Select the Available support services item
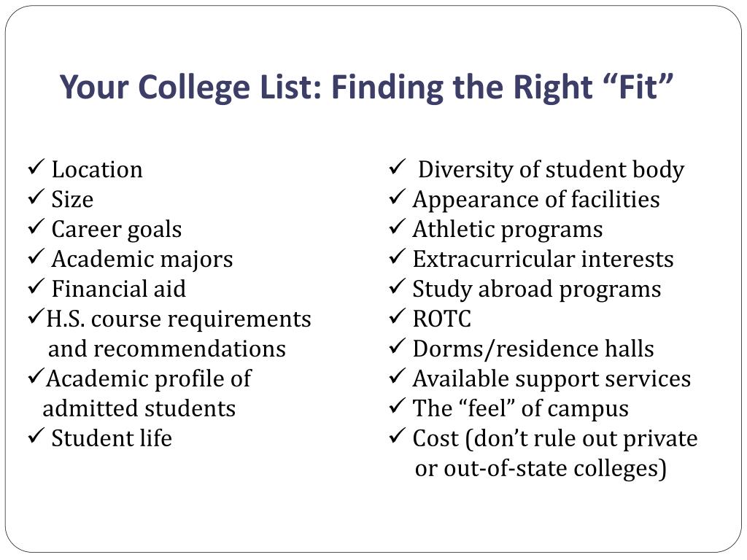This screenshot has height=560, width=747. click(x=551, y=379)
